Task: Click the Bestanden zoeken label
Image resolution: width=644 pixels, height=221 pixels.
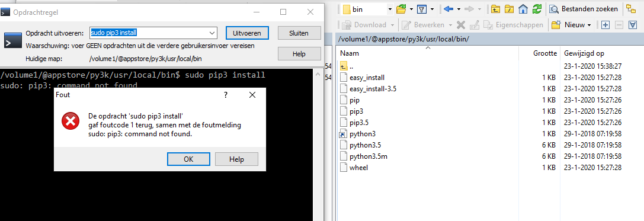Action: [589, 9]
